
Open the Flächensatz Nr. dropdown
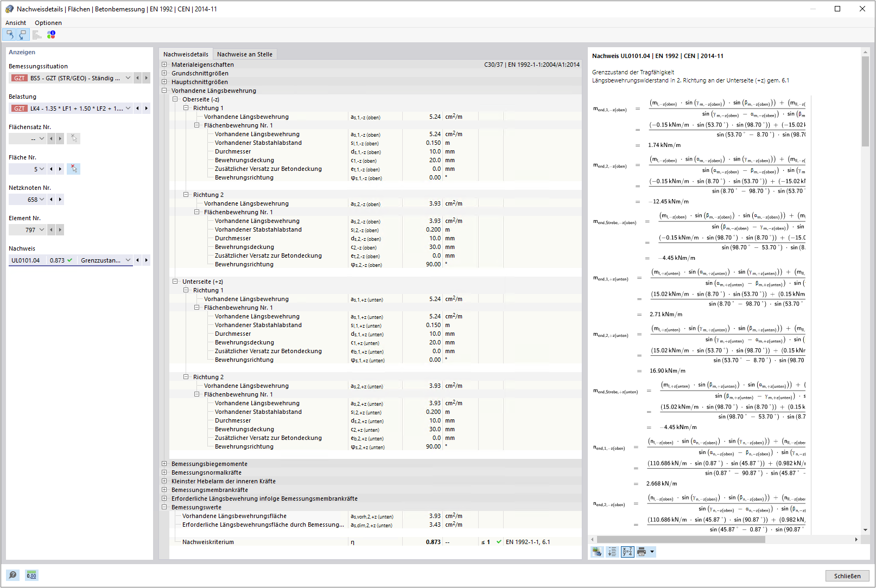click(x=42, y=139)
